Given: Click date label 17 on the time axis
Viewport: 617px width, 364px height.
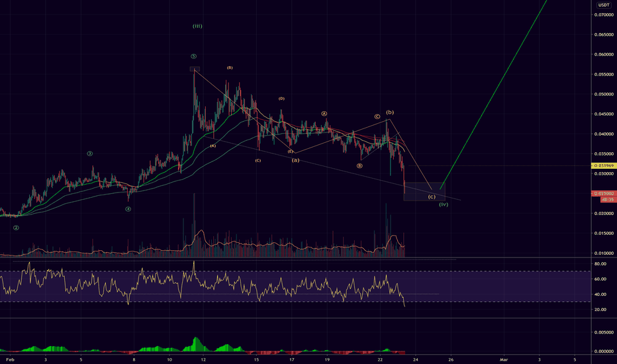Looking at the screenshot, I should point(291,359).
